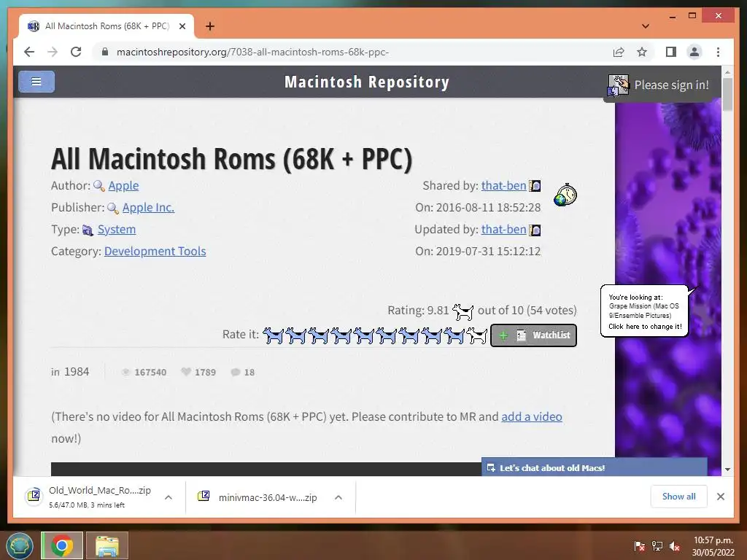Expand options for Old_World_Mac_Ro zip download
Screen dimensions: 747x560
[x=169, y=497]
